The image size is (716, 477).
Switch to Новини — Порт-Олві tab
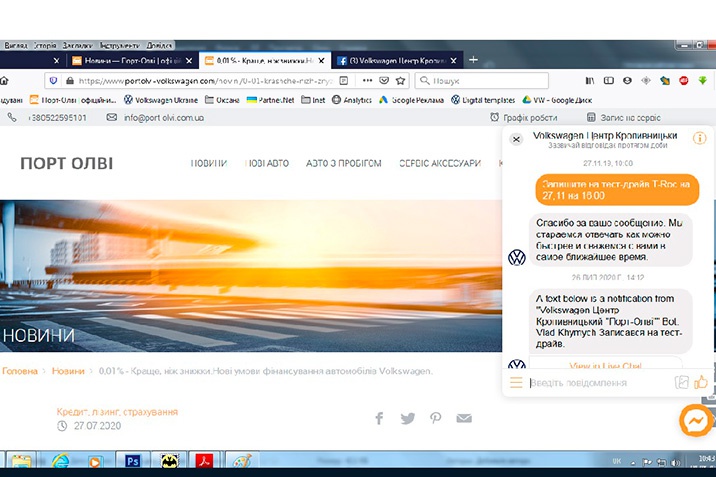point(132,60)
